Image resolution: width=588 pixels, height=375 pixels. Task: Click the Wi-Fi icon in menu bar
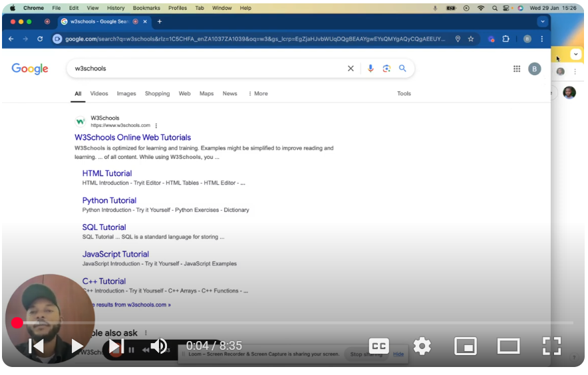pyautogui.click(x=481, y=8)
